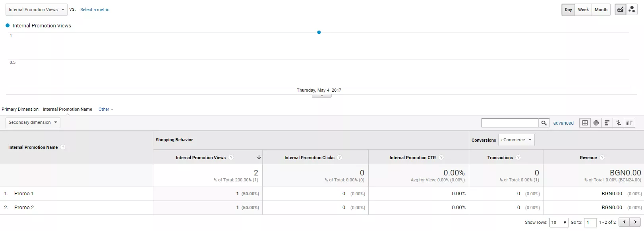Select the performance bar view icon
Image resolution: width=644 pixels, height=231 pixels.
tap(607, 123)
